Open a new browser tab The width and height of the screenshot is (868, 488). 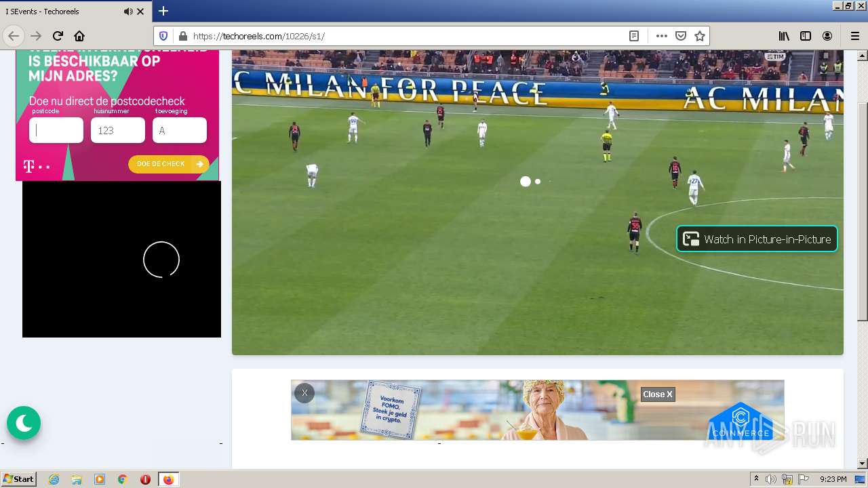click(x=163, y=11)
